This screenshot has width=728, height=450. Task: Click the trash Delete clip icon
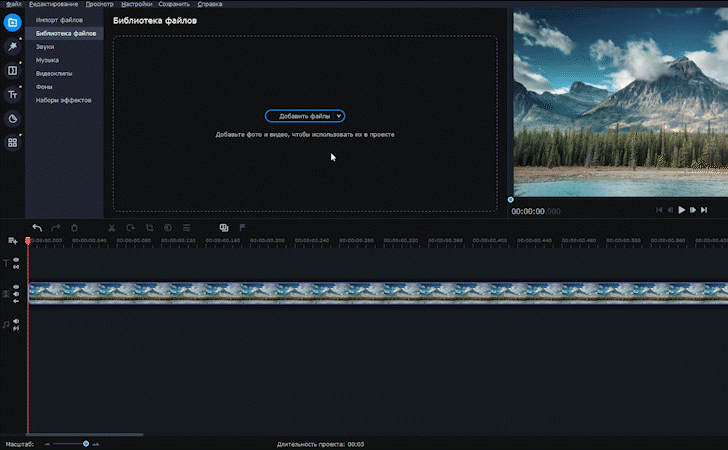pos(75,228)
